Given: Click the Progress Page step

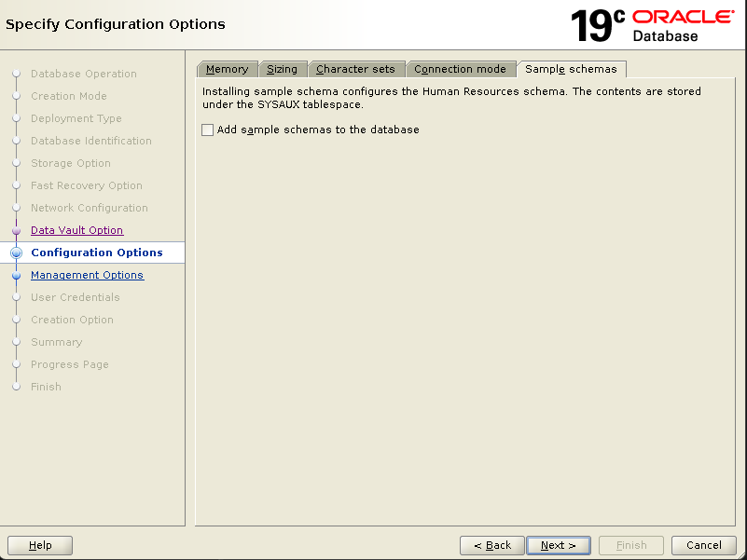Looking at the screenshot, I should pyautogui.click(x=70, y=364).
